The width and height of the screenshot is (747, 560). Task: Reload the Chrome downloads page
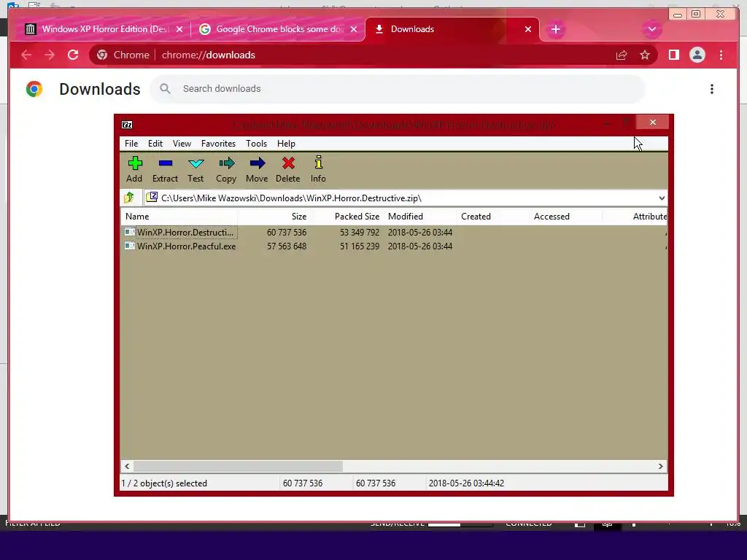click(73, 55)
